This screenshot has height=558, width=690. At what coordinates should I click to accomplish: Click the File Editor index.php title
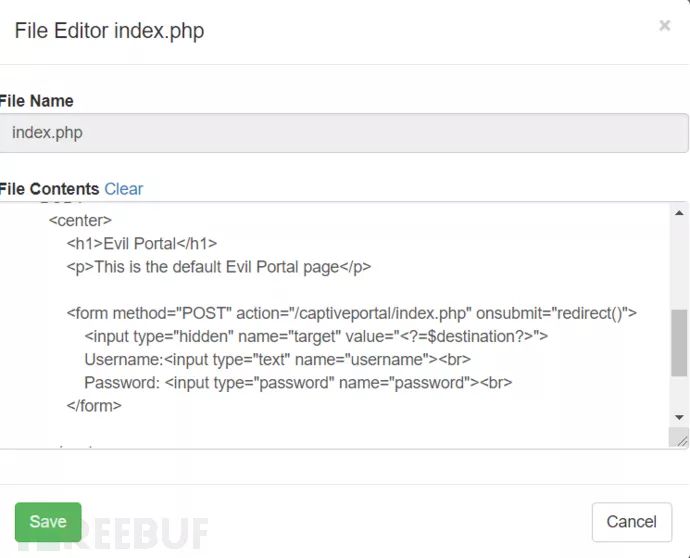point(109,31)
